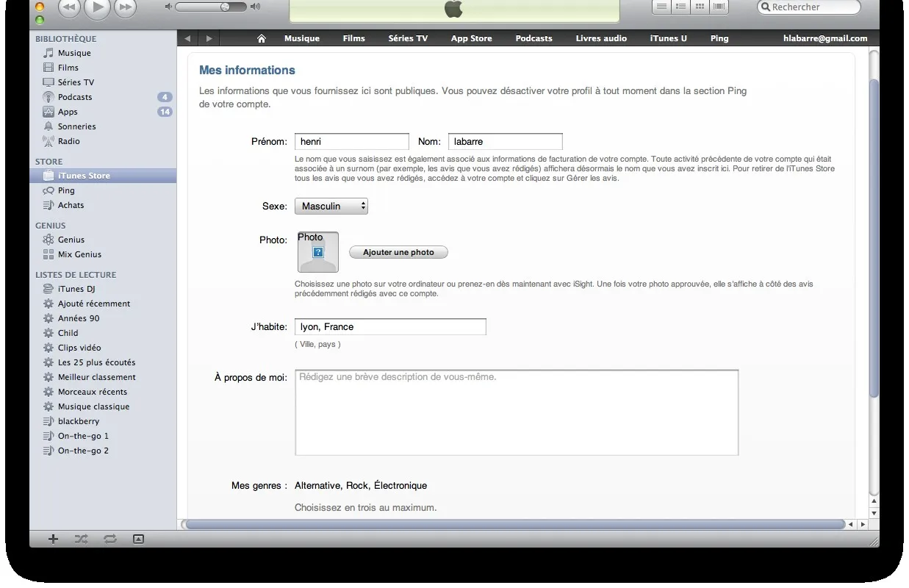Viewport: 909px width, 588px height.
Task: Open the Ajouté récemment smart playlist
Action: point(94,304)
